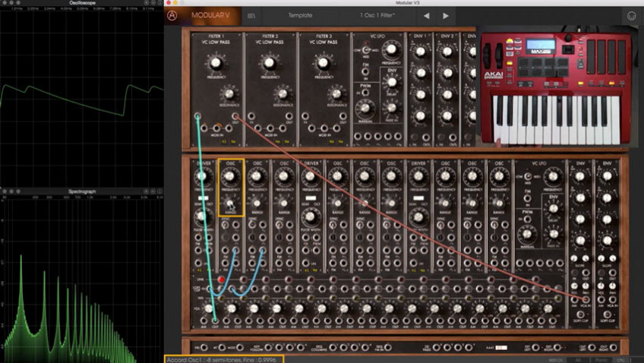The height and width of the screenshot is (363, 644).
Task: Click the Spectrograph window title bar
Action: [81, 191]
